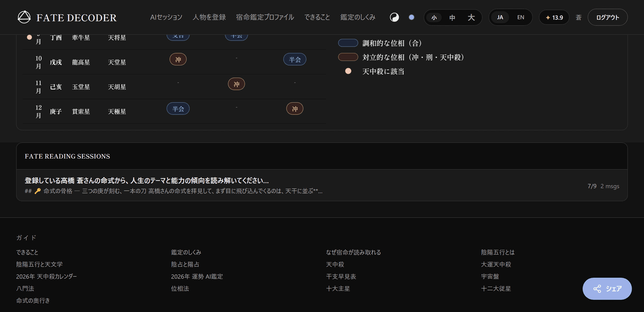Screen dimensions: 644x312
Task: Select large font size 大
Action: point(471,17)
